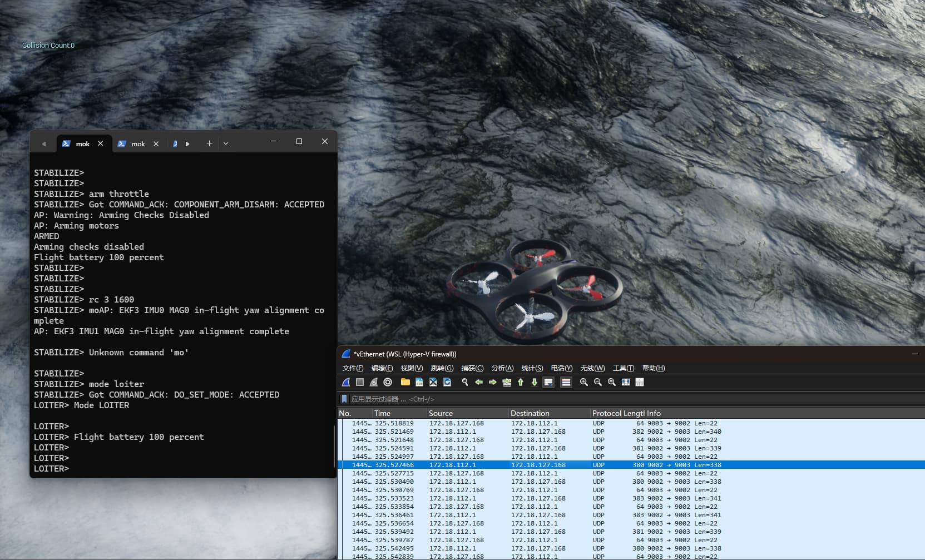The width and height of the screenshot is (925, 560).
Task: Expand the hidden tab overflow chevron on left
Action: [x=44, y=143]
